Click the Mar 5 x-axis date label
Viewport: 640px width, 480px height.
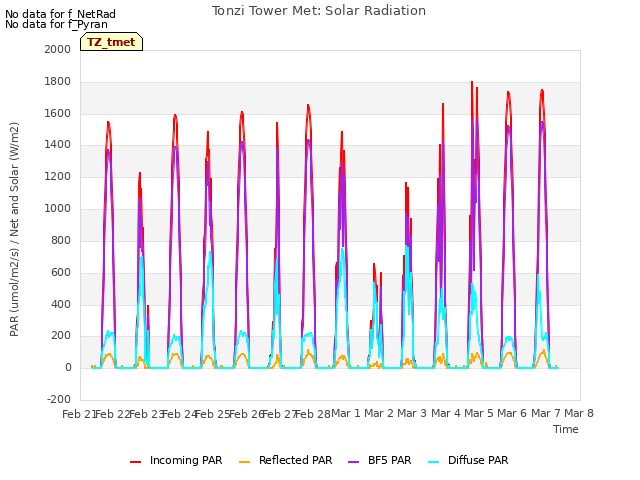click(479, 413)
